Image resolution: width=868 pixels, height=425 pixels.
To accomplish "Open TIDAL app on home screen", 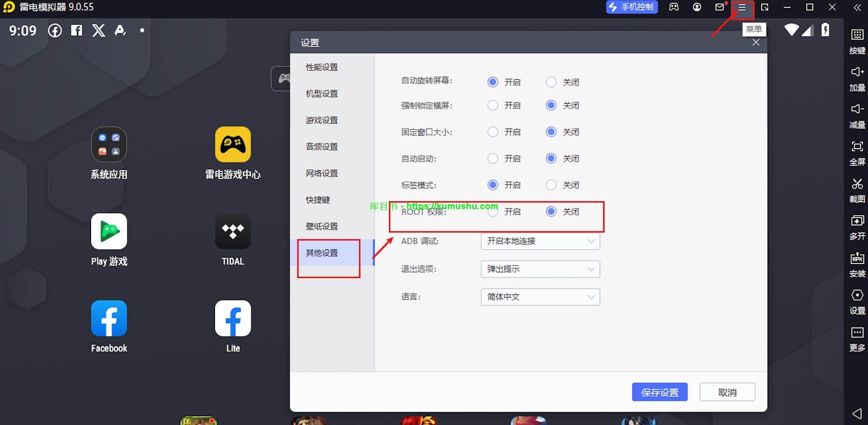I will (x=233, y=231).
